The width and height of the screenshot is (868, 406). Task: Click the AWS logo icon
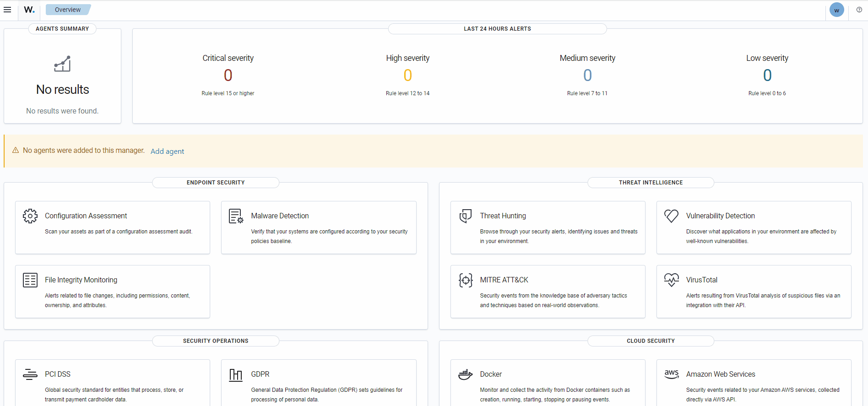(671, 374)
